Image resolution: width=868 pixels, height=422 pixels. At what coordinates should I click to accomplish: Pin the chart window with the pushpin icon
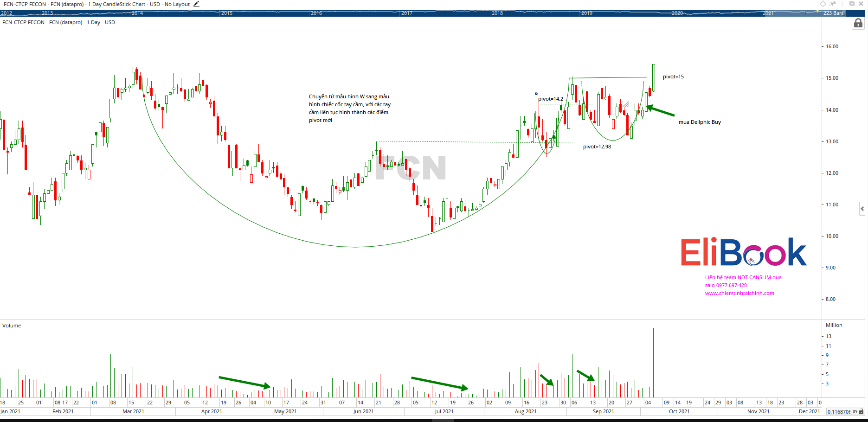tap(833, 4)
